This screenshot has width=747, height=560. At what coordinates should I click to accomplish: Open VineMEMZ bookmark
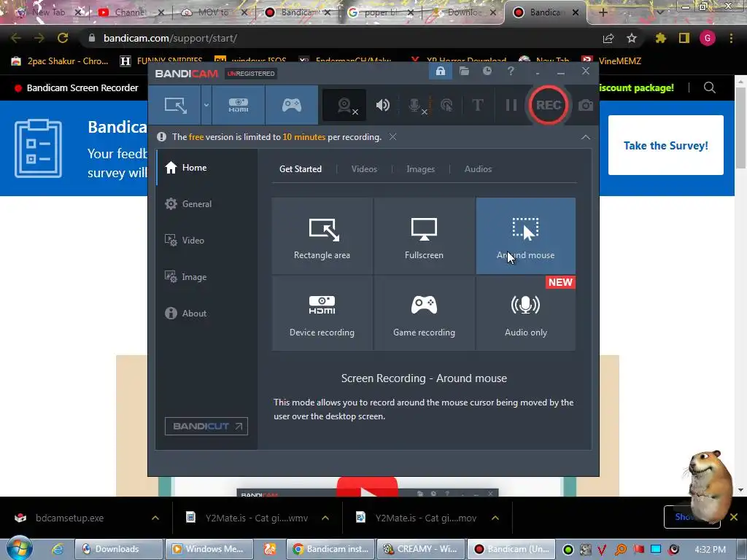tap(612, 61)
